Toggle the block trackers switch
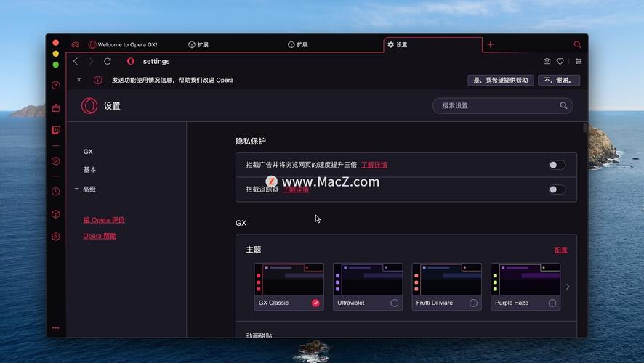The image size is (644, 363). pyautogui.click(x=557, y=189)
